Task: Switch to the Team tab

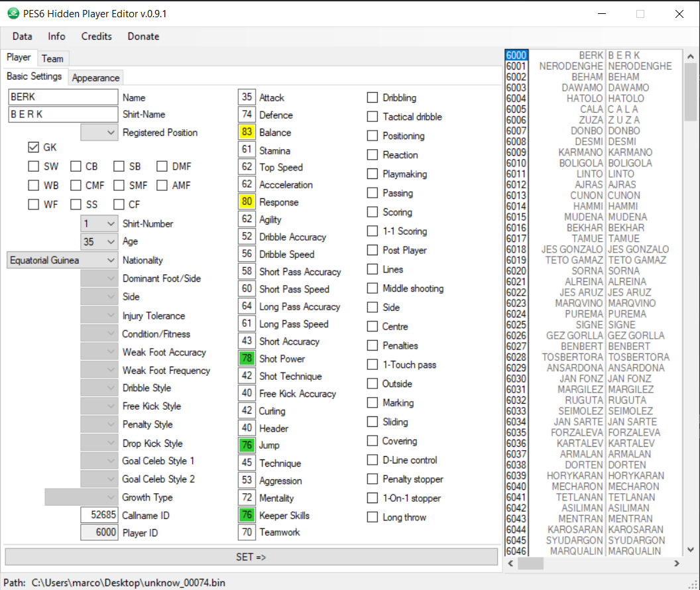Action: tap(52, 58)
